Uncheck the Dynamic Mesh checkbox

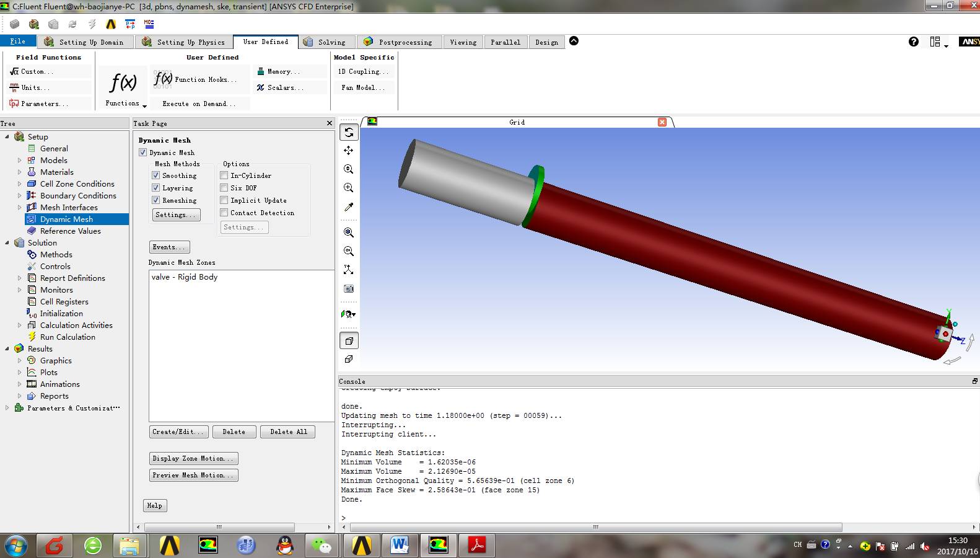point(143,153)
